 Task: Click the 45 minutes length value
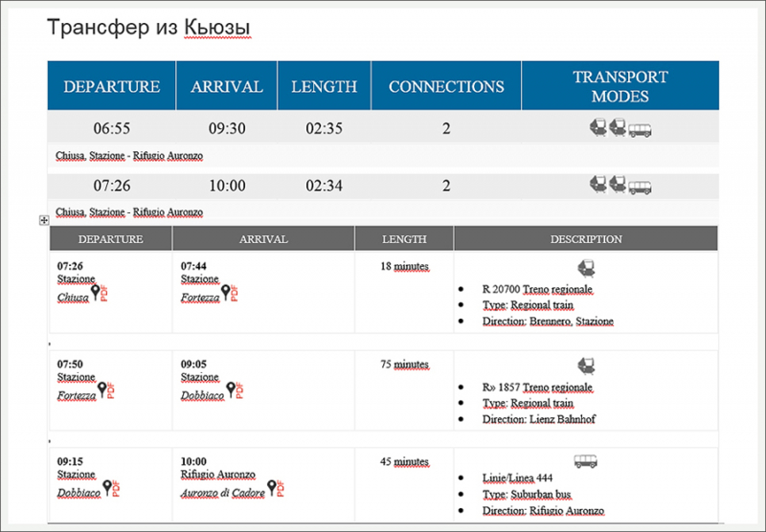click(404, 462)
